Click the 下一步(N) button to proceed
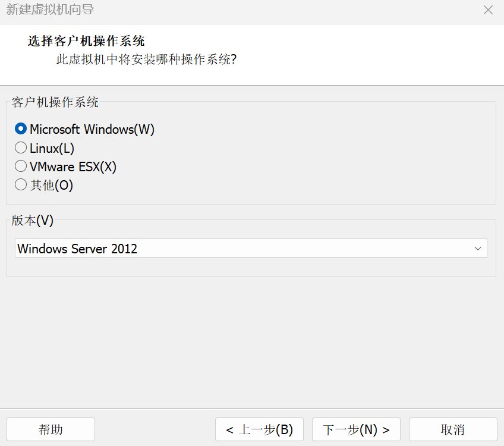This screenshot has width=504, height=446. 355,429
